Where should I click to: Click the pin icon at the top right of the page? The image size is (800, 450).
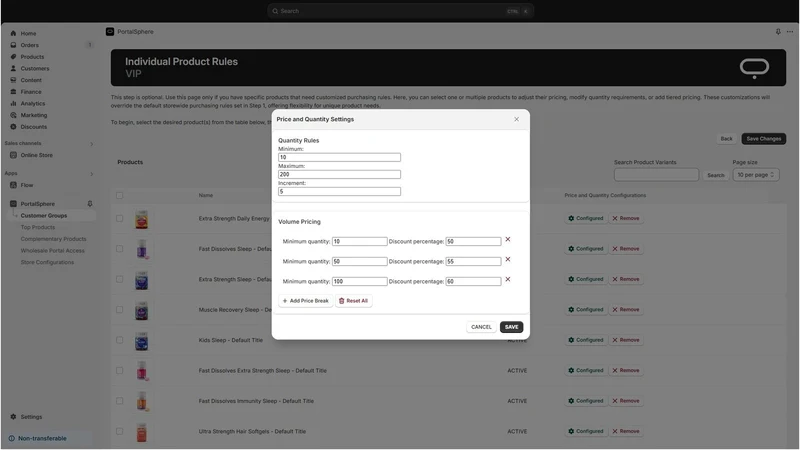(778, 32)
